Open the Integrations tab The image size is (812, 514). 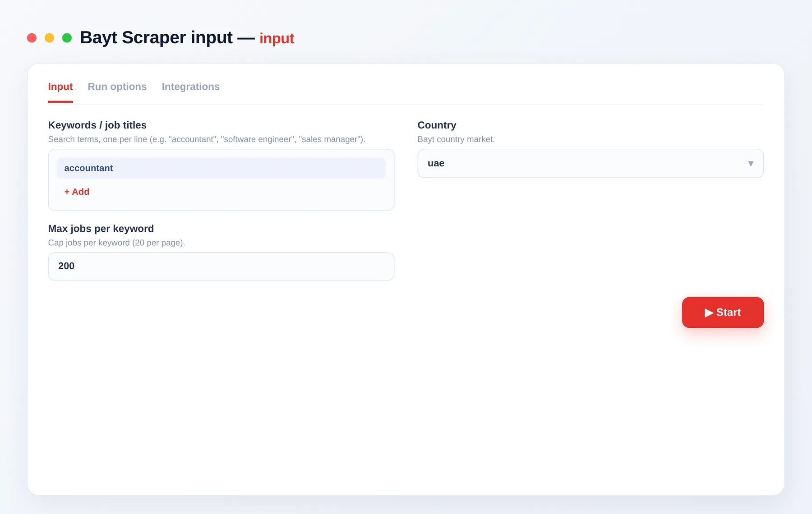point(191,87)
